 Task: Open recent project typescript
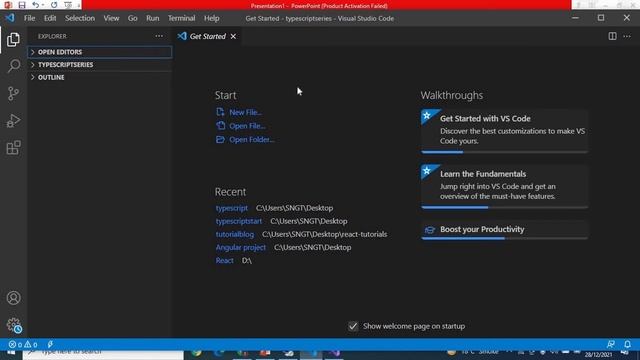[x=231, y=208]
